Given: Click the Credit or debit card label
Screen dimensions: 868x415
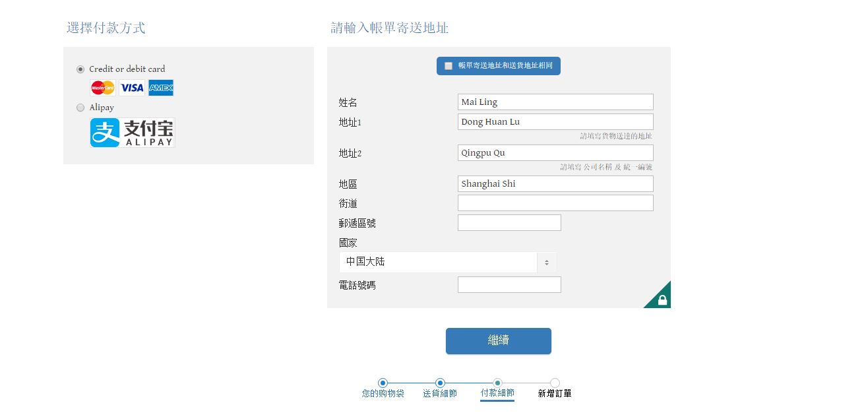Looking at the screenshot, I should [127, 69].
